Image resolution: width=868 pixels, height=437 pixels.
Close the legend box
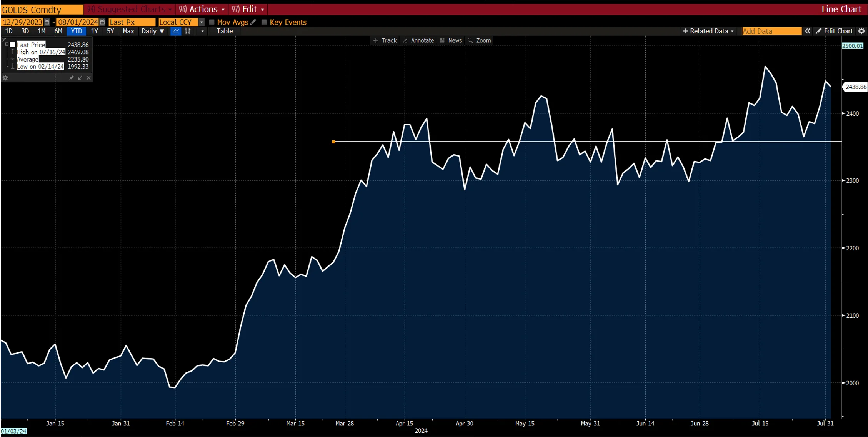click(x=88, y=78)
